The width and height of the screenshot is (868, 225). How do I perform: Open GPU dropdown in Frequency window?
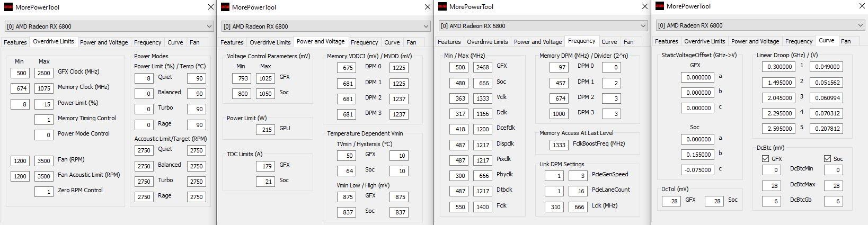[x=544, y=26]
